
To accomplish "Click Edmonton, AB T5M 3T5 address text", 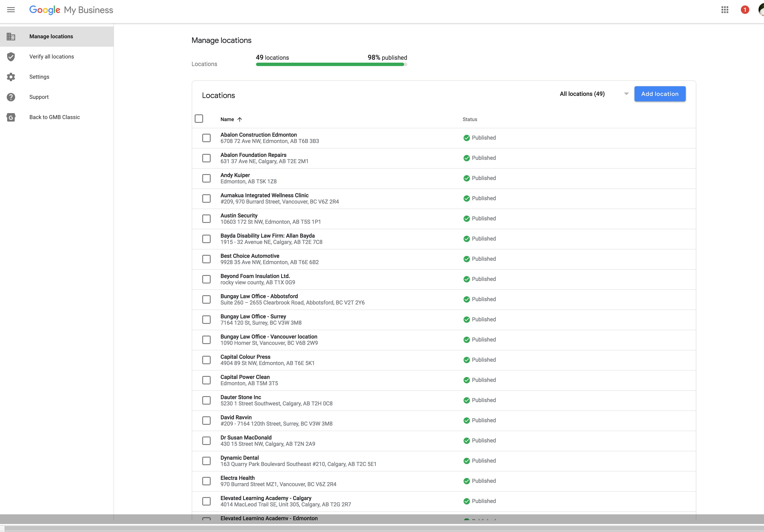I will point(249,384).
